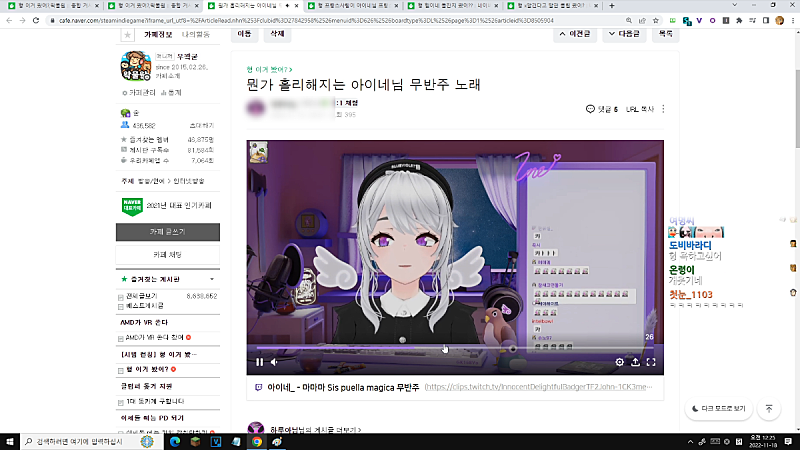The height and width of the screenshot is (450, 800).
Task: Open a new browser tab with plus
Action: [612, 6]
